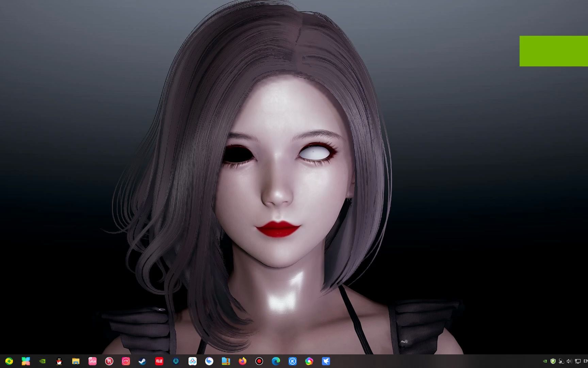Image resolution: width=588 pixels, height=368 pixels.
Task: Click the green NVIDIA overlay rectangle
Action: coord(554,51)
